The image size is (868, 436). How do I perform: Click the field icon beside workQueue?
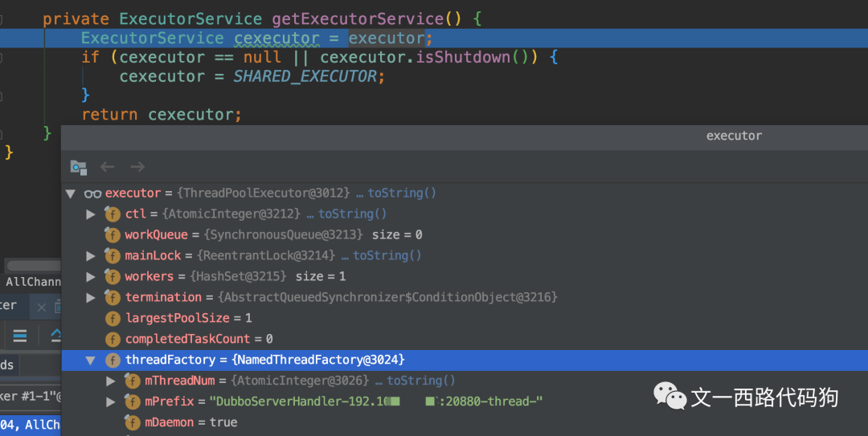tap(113, 235)
